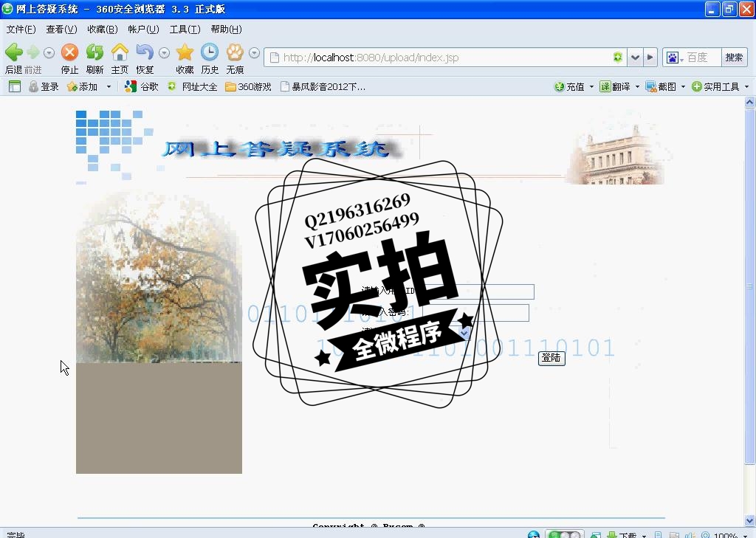Expand the 实用工具 dropdown arrow
Screen dimensions: 756x538
click(x=747, y=87)
